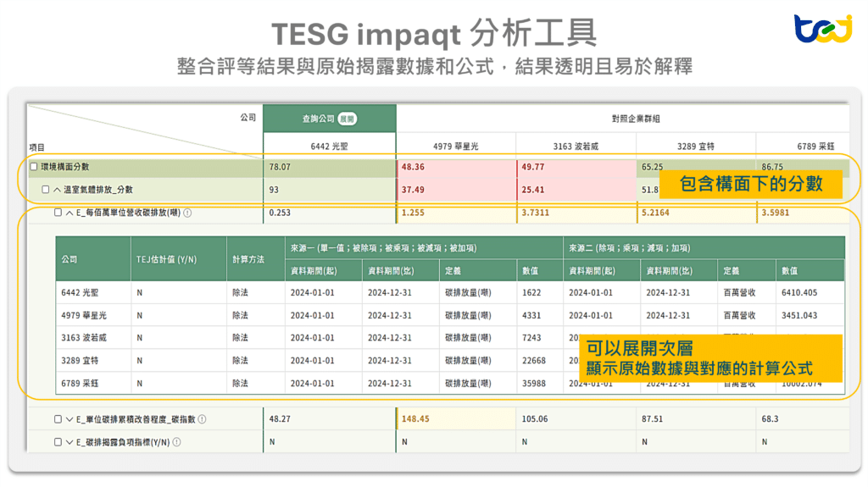
Task: Tick the E_每佰萬單位營收碳排放(噸) checkbox
Action: pyautogui.click(x=58, y=213)
